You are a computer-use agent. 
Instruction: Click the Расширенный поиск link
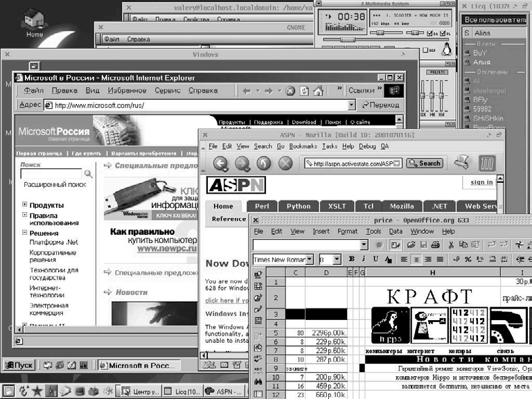[x=55, y=185]
